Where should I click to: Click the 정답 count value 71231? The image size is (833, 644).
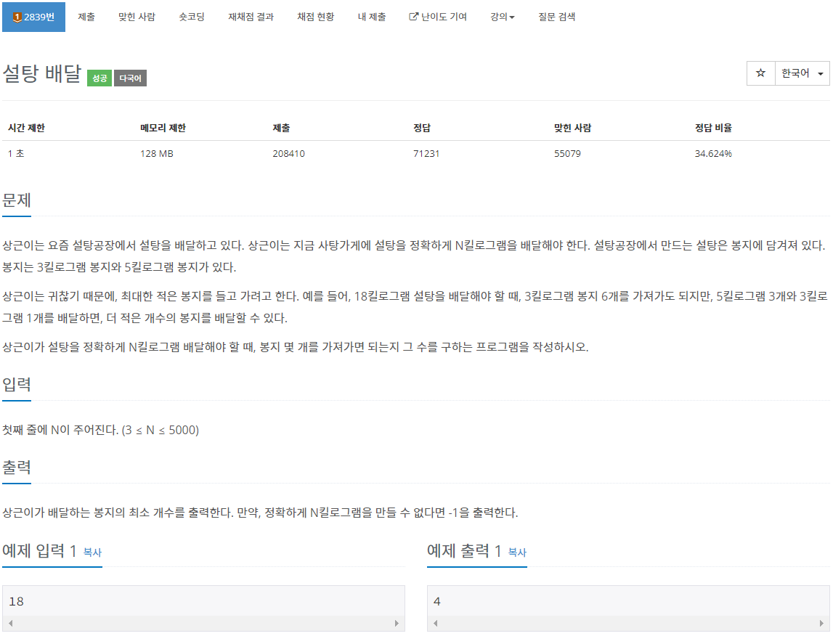[x=426, y=154]
